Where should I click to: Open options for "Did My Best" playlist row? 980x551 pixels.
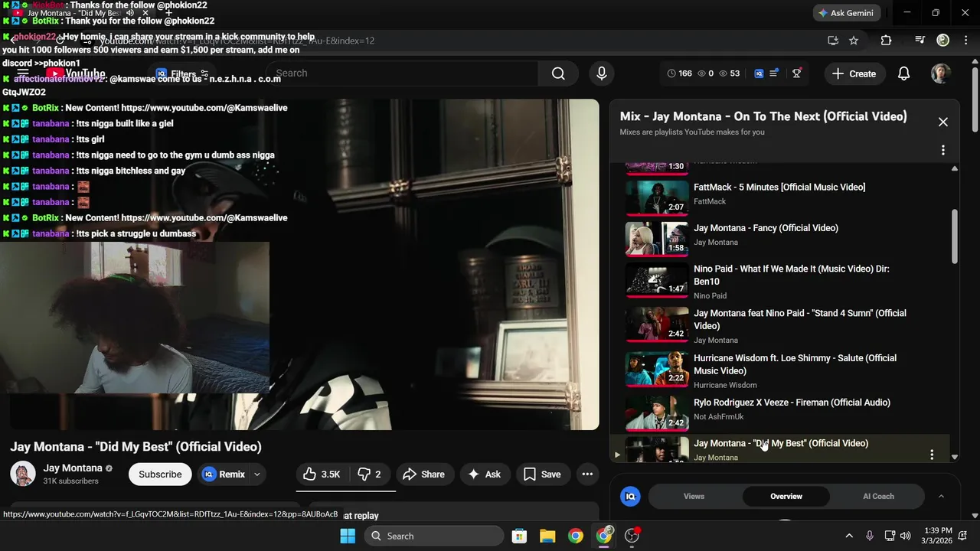click(932, 455)
